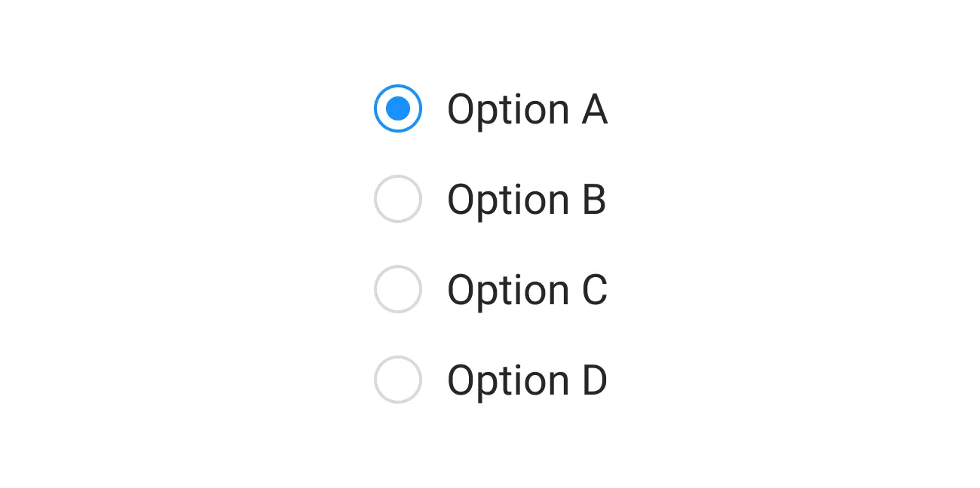Choose the empty circle beside Option D
Screen dimensions: 980x488
398,380
